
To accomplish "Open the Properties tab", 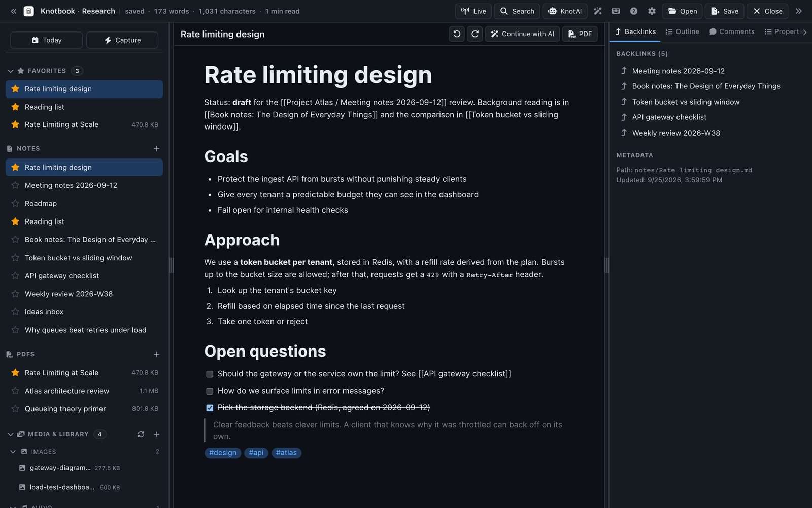I will [x=785, y=31].
